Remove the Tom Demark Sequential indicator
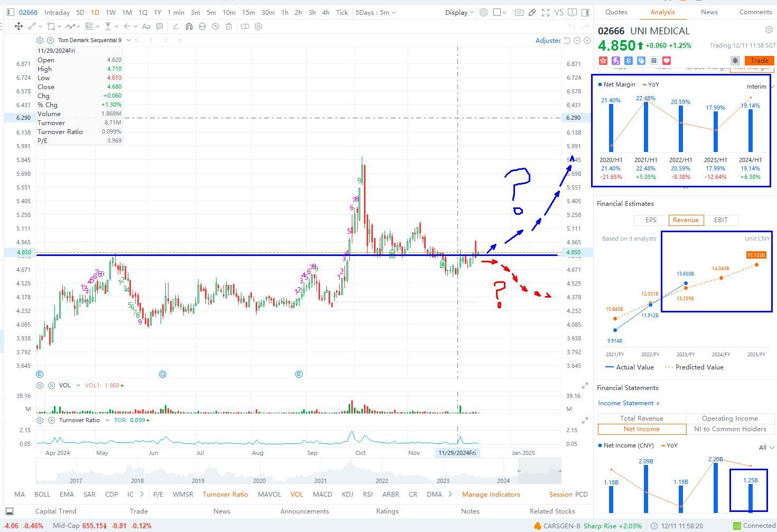 coord(50,40)
